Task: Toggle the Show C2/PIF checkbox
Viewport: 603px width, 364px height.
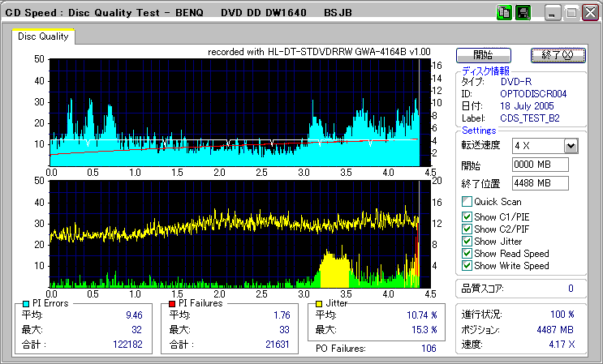Action: [x=467, y=229]
